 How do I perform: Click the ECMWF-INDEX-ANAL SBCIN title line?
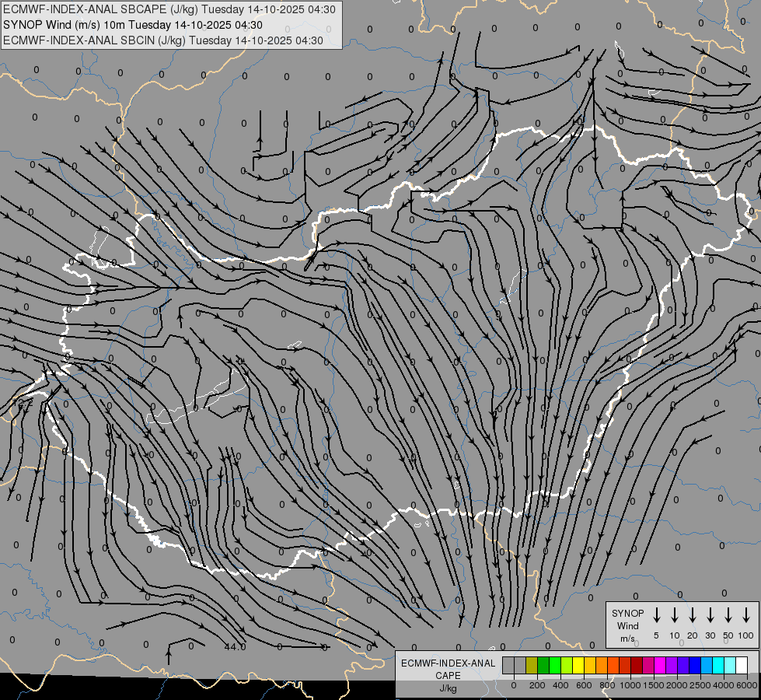162,40
